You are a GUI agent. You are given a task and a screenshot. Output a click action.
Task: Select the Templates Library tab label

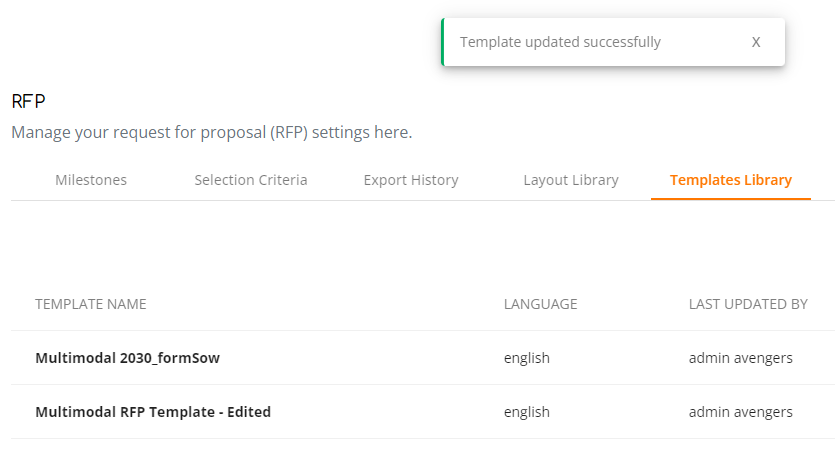731,180
